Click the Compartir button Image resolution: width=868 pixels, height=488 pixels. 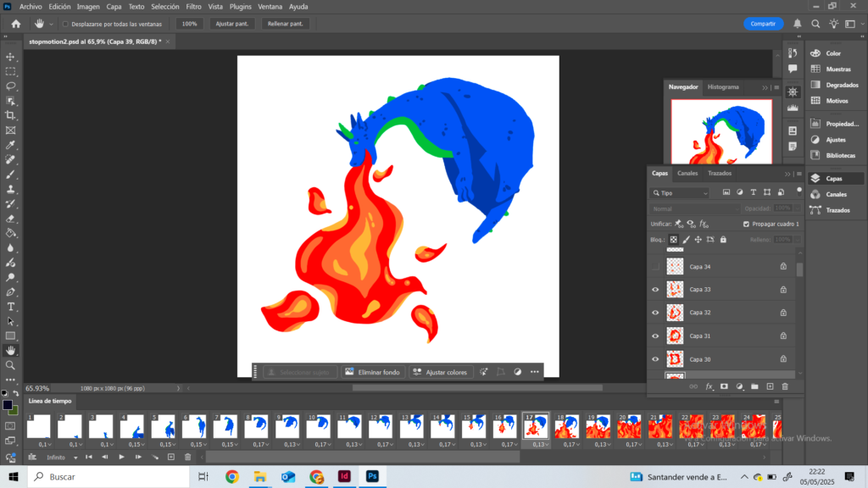pyautogui.click(x=763, y=24)
